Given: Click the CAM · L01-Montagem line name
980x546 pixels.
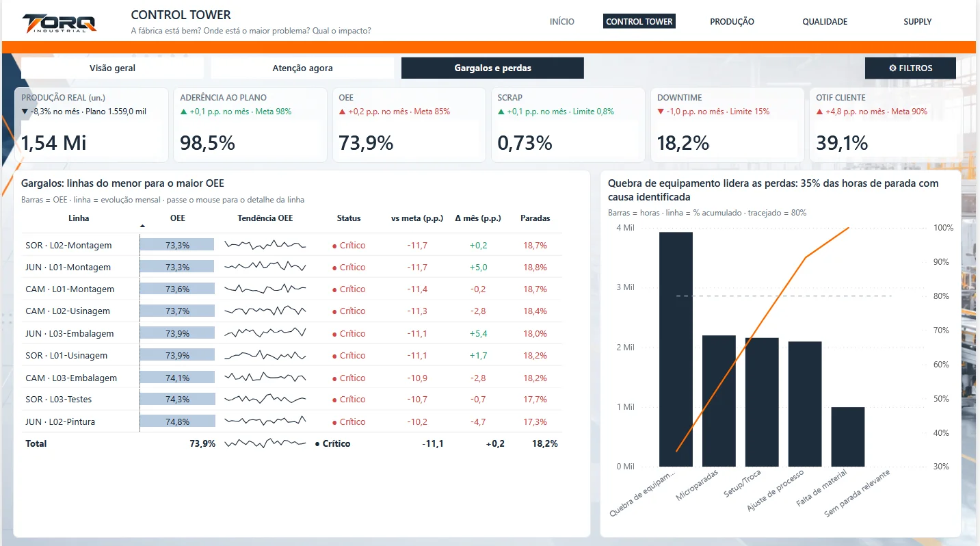Looking at the screenshot, I should click(70, 289).
